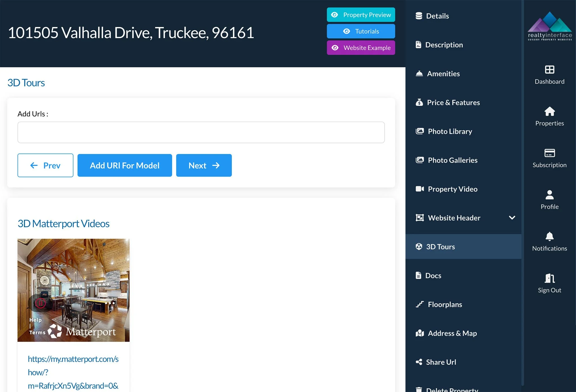Viewport: 576px width, 392px height.
Task: Click the realtyinterface logo
Action: coord(550,26)
